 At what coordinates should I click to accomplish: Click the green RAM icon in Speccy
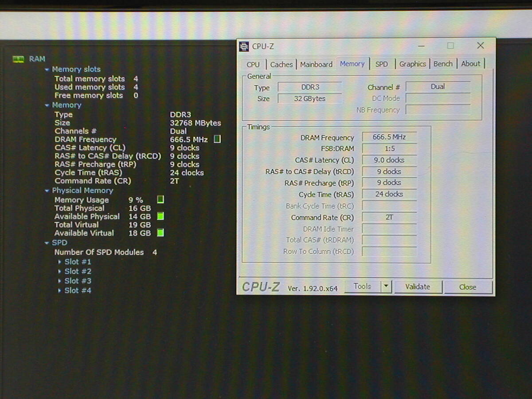(x=18, y=59)
